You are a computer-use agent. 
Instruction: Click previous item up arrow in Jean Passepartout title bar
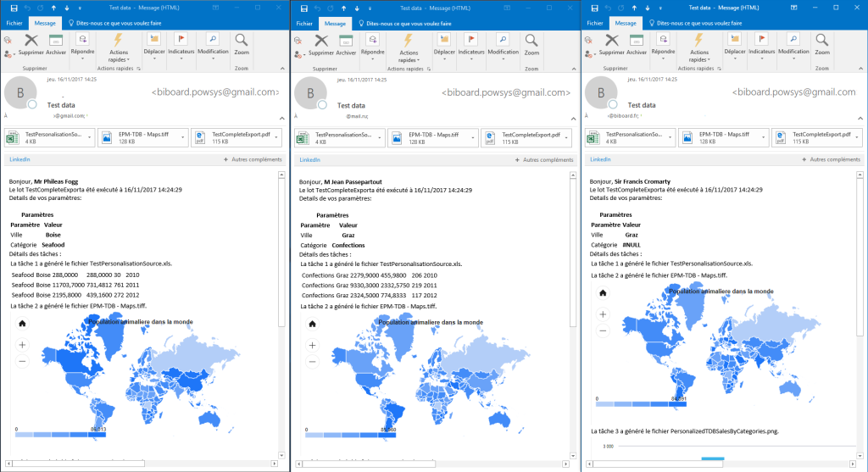(344, 8)
